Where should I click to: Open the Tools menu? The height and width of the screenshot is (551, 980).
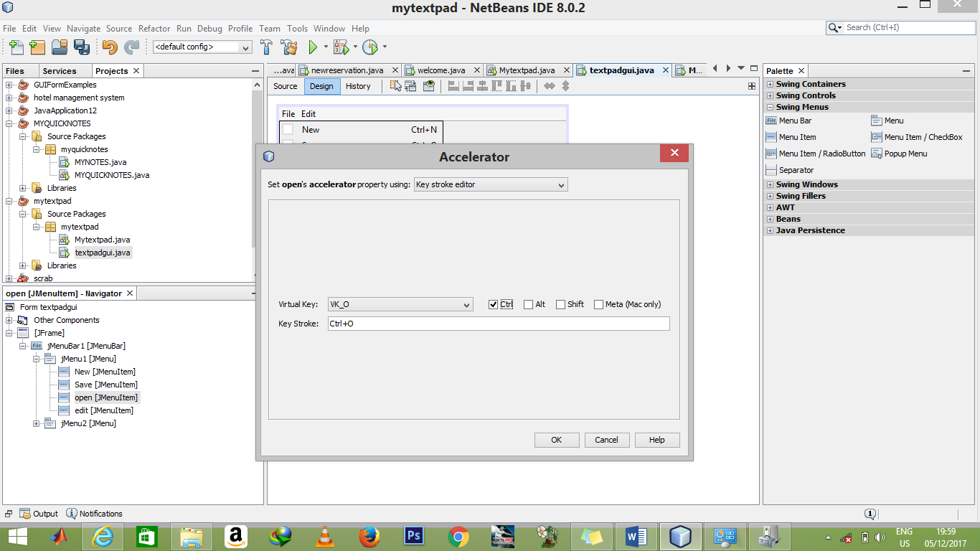tap(297, 29)
